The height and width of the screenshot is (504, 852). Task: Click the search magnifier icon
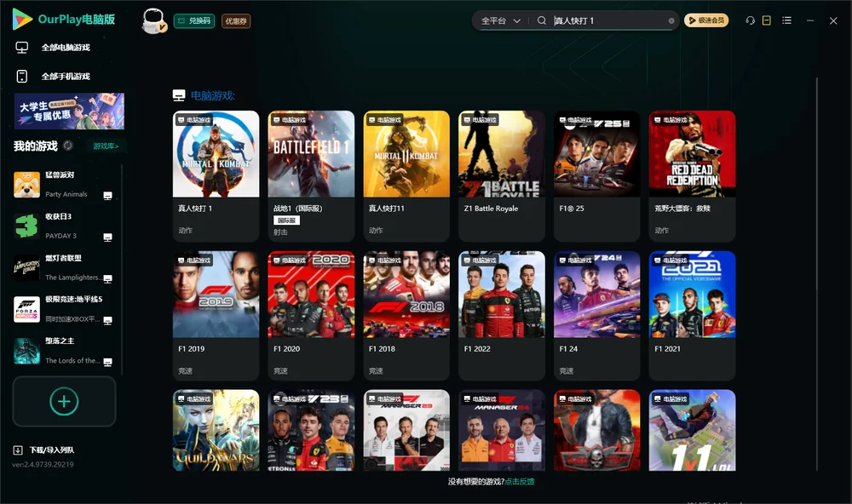(x=542, y=20)
